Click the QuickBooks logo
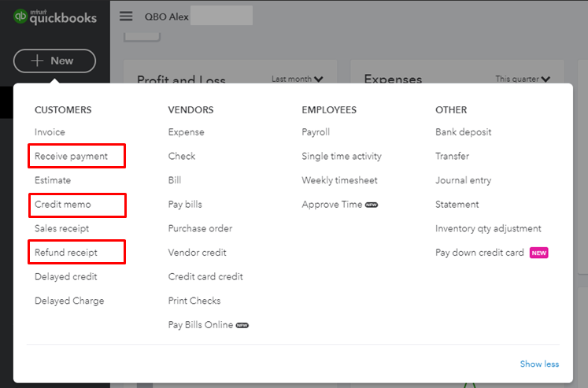Screen dimensions: 588x388 pyautogui.click(x=55, y=17)
